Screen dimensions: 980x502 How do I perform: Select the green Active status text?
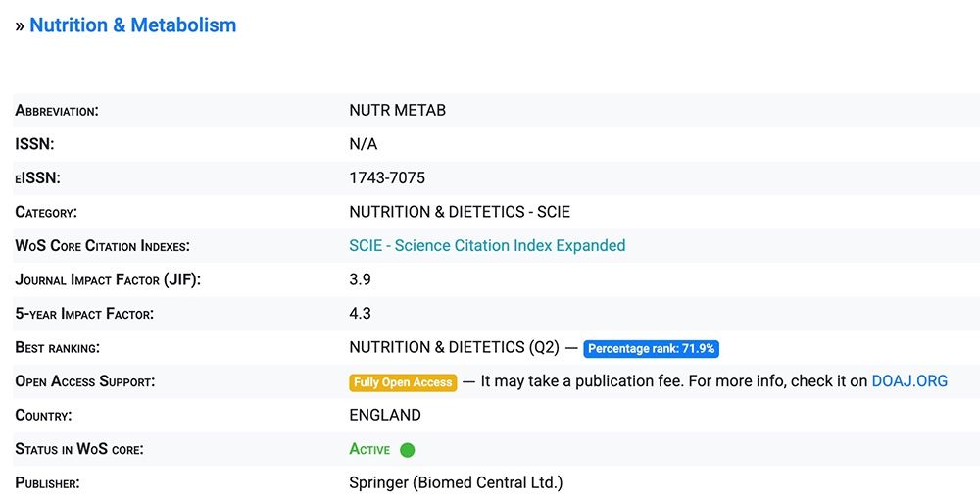[369, 450]
